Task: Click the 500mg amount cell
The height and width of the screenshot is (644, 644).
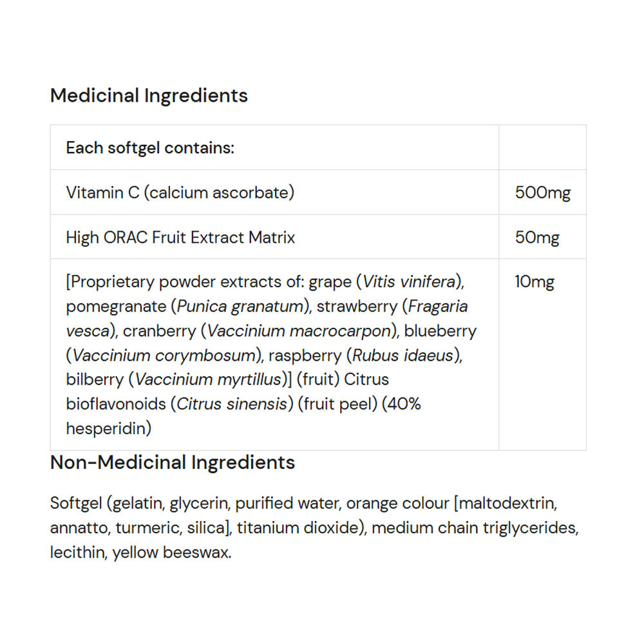Action: pos(542,193)
